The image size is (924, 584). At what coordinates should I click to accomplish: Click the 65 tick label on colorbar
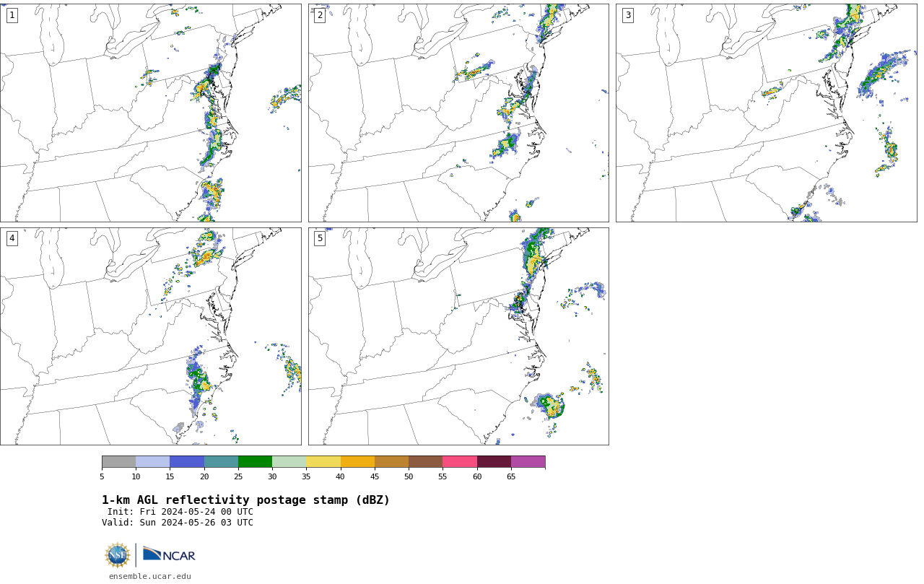point(511,476)
